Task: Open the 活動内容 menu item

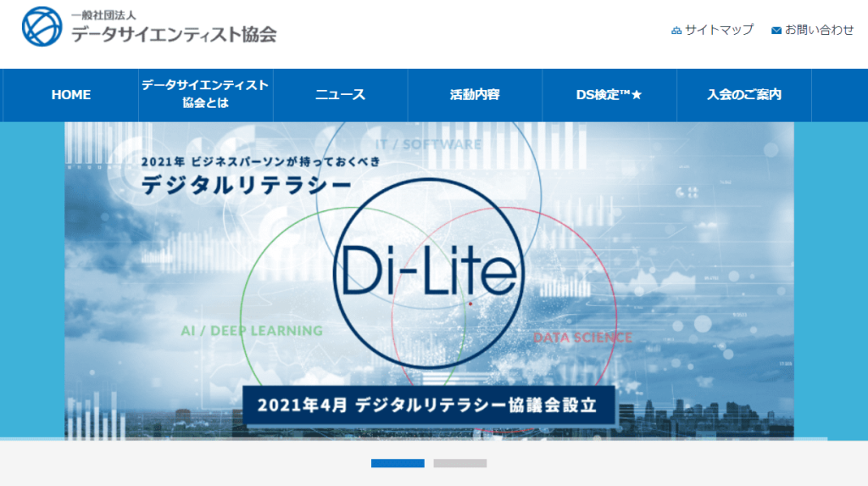Action: click(475, 95)
